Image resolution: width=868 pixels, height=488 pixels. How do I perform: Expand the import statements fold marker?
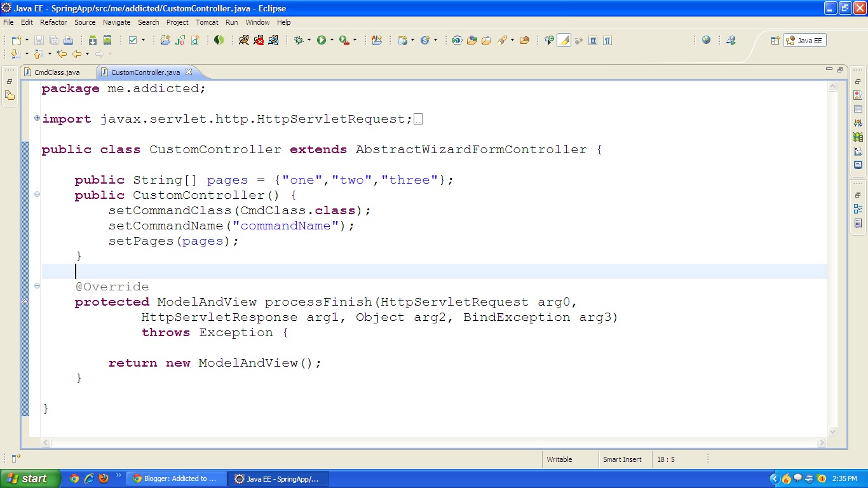(x=36, y=119)
